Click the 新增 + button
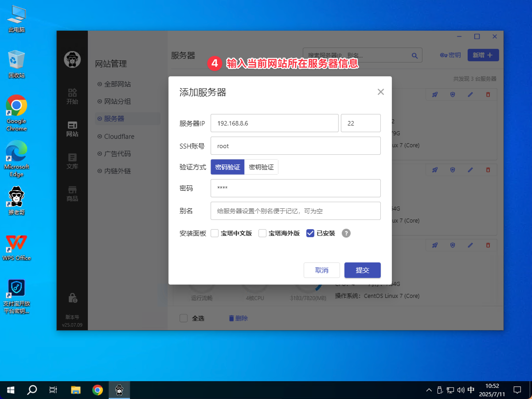This screenshot has height=399, width=532. (x=483, y=55)
